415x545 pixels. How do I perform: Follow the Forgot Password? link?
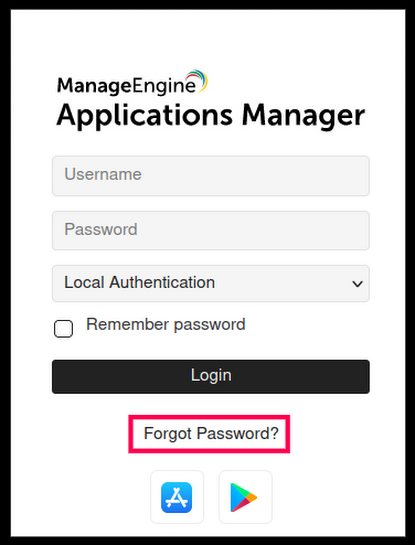click(x=211, y=433)
